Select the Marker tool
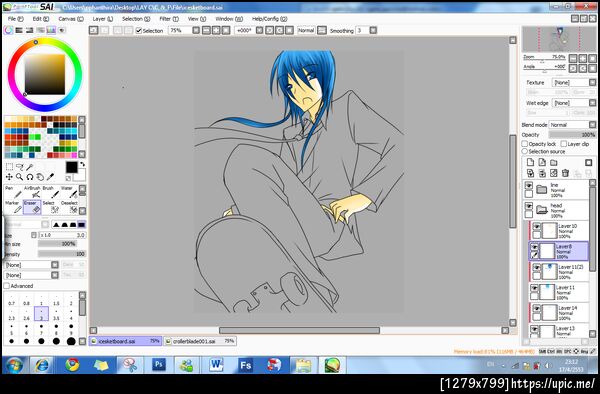Viewport: 600px width, 394px height. click(x=13, y=207)
